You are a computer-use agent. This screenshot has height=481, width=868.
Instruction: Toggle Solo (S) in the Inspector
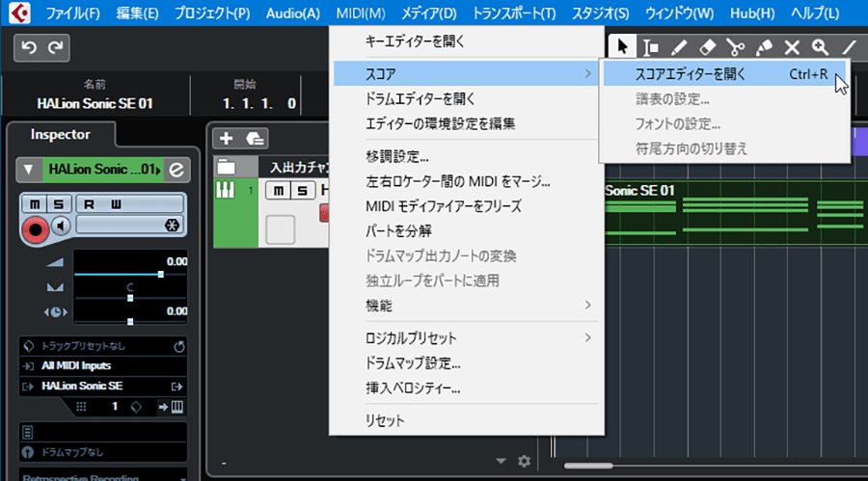coord(58,204)
